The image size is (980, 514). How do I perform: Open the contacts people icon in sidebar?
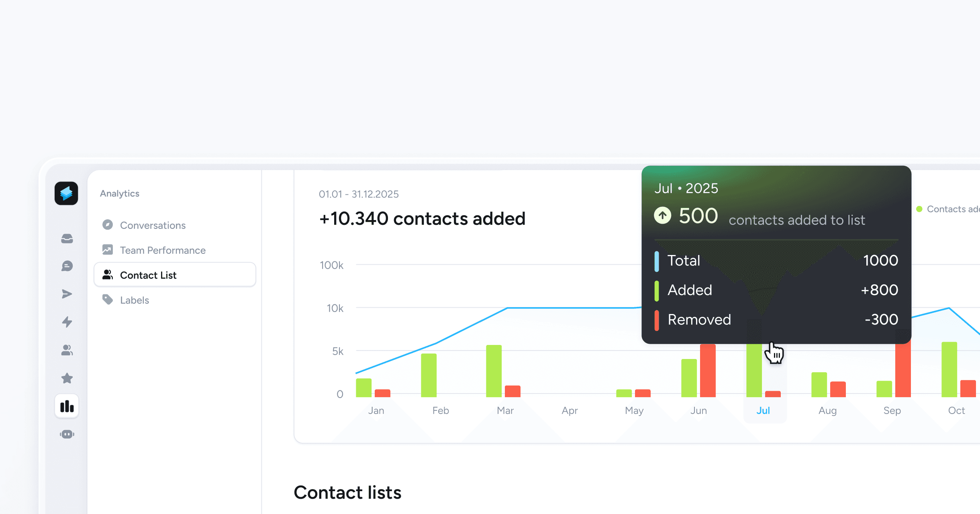67,350
